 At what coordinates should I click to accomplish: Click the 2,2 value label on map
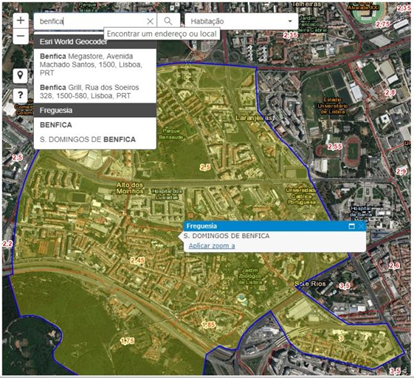(7, 244)
